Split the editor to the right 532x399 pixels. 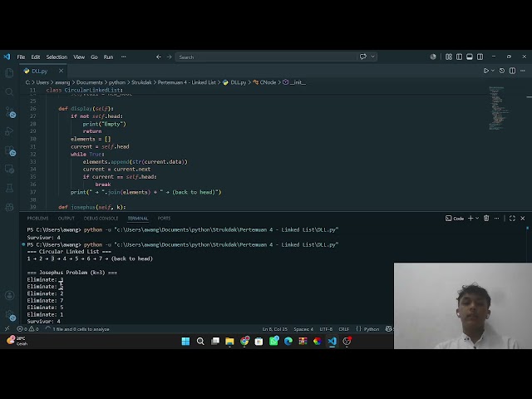click(x=512, y=71)
